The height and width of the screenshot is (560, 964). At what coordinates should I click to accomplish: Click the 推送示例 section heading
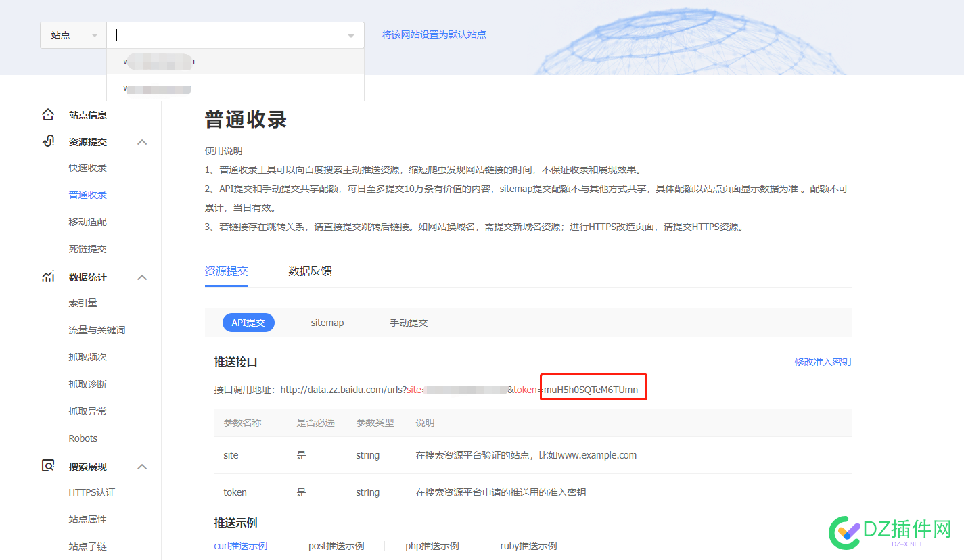pyautogui.click(x=236, y=523)
